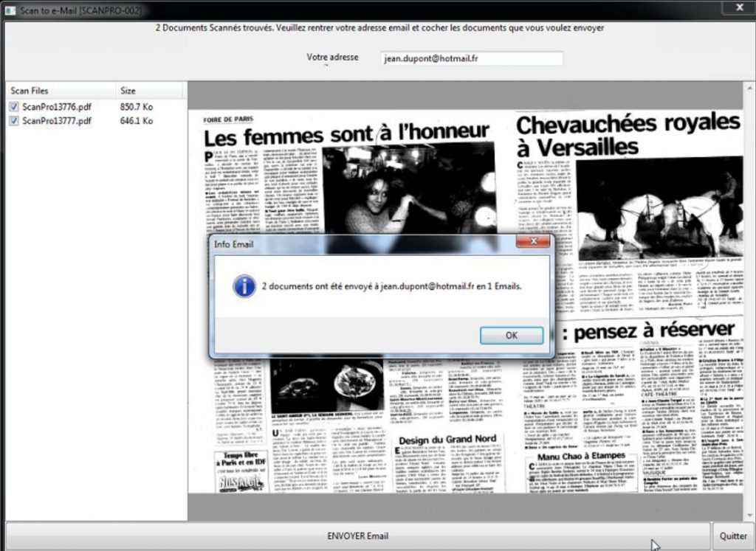Click the email address input field
The width and height of the screenshot is (756, 551).
click(x=471, y=58)
